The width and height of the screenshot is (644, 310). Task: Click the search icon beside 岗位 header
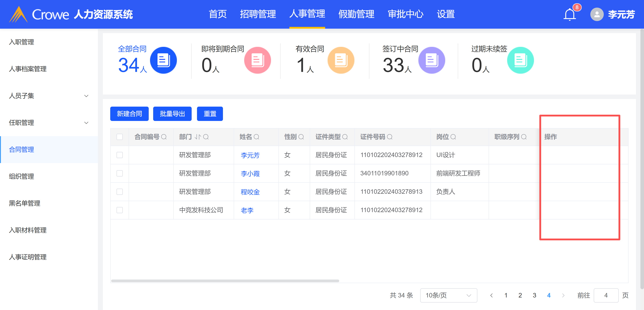click(x=453, y=137)
